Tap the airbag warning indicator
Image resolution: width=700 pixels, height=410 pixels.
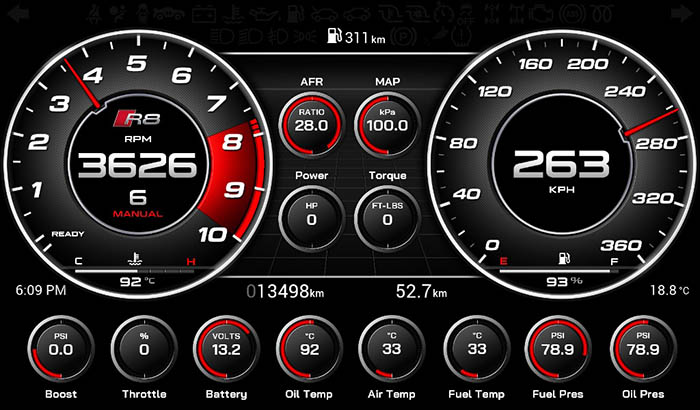pos(118,14)
